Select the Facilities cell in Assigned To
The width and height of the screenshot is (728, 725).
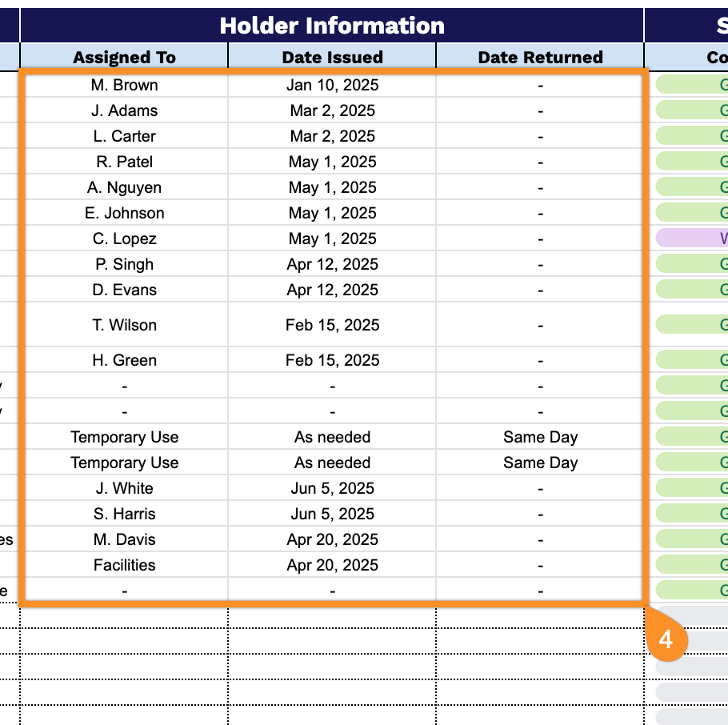(124, 565)
